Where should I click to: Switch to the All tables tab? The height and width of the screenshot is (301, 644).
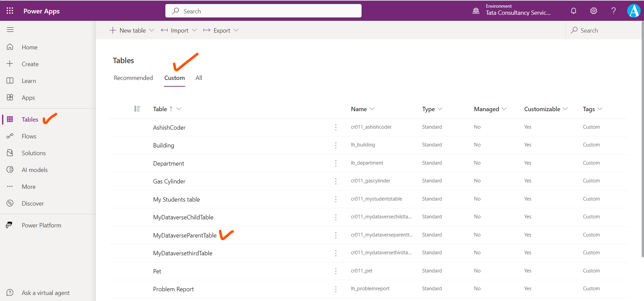199,78
